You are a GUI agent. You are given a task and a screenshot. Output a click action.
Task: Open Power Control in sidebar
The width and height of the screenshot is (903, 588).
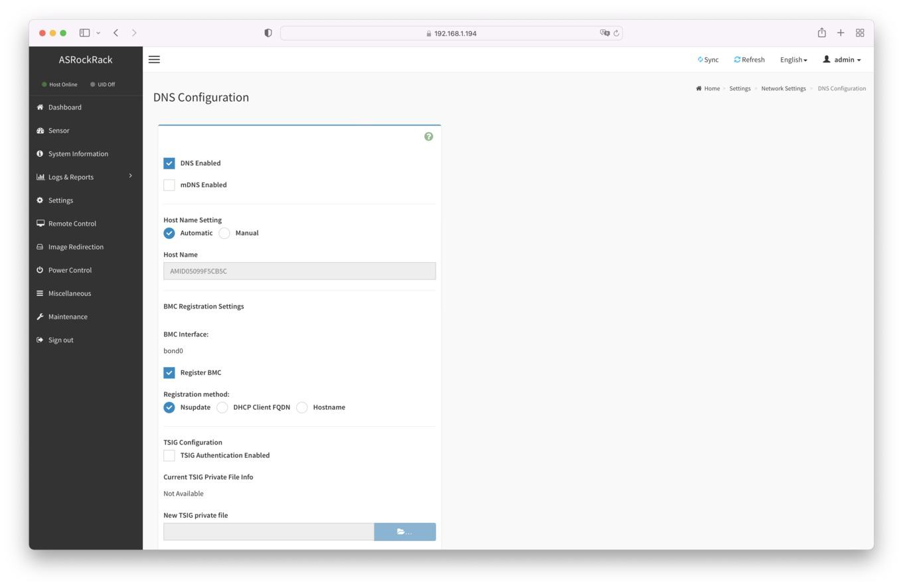pos(70,270)
